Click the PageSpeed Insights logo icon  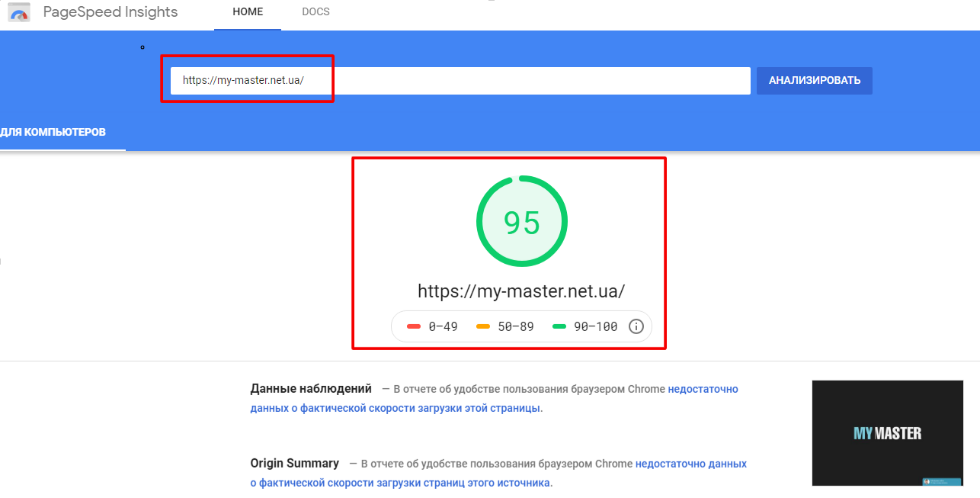[18, 11]
